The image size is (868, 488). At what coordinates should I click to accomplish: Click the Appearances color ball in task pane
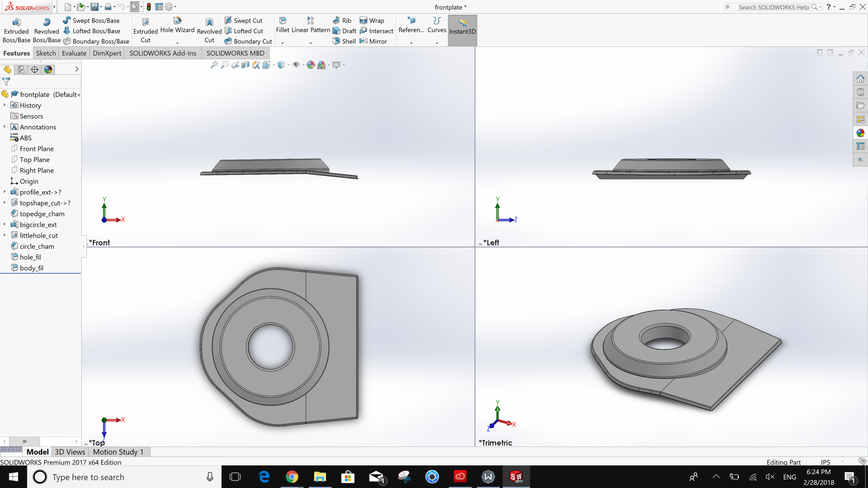point(860,133)
